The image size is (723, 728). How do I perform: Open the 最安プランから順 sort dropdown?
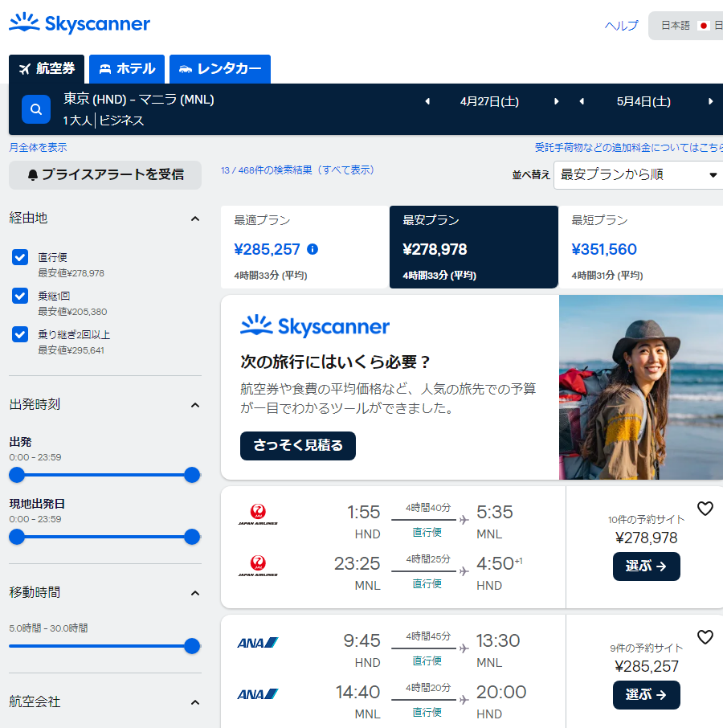pyautogui.click(x=638, y=174)
